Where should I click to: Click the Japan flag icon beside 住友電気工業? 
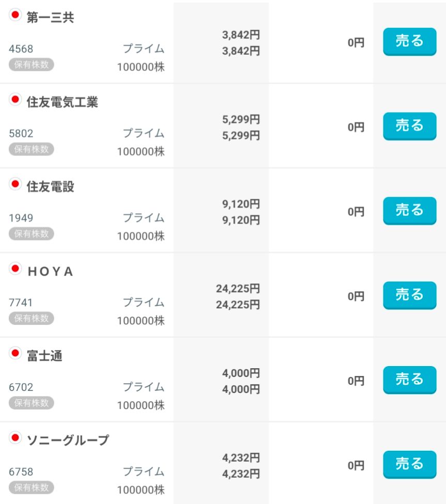[15, 100]
